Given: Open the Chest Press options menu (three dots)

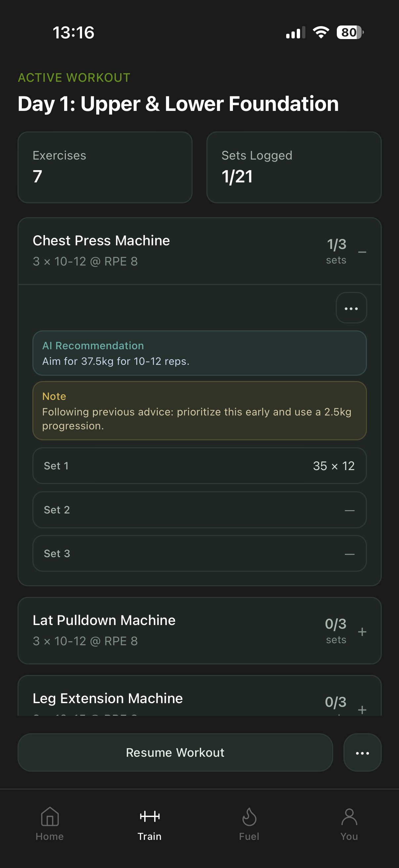Looking at the screenshot, I should click(351, 308).
